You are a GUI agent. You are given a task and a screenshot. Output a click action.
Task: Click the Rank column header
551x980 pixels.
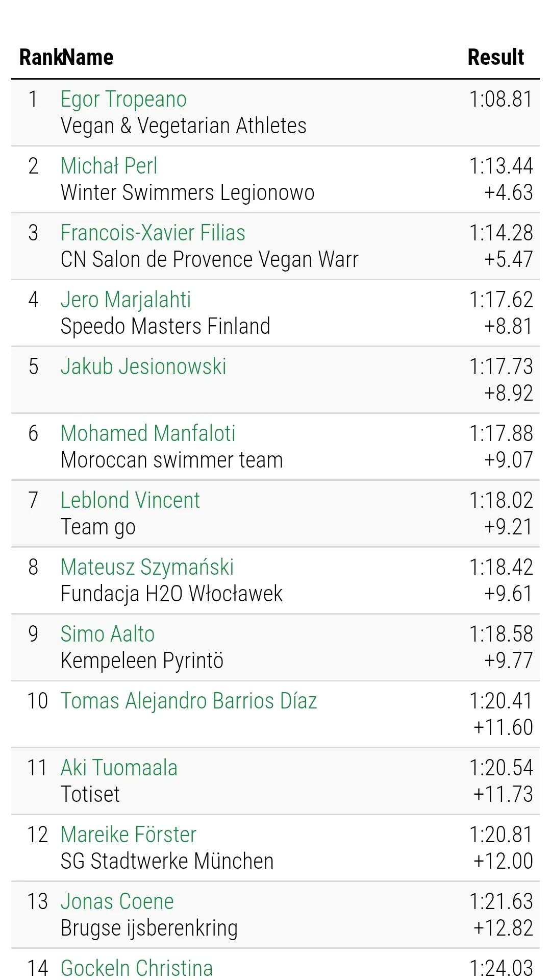40,57
